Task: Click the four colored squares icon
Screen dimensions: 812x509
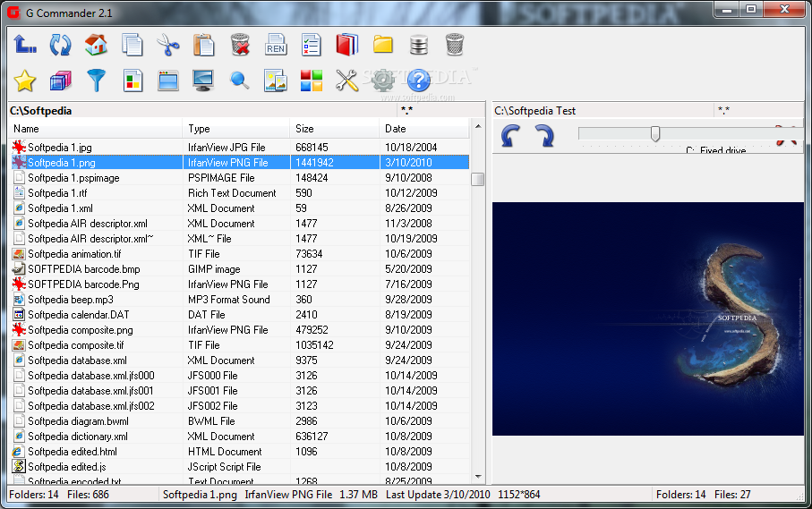Action: click(312, 81)
